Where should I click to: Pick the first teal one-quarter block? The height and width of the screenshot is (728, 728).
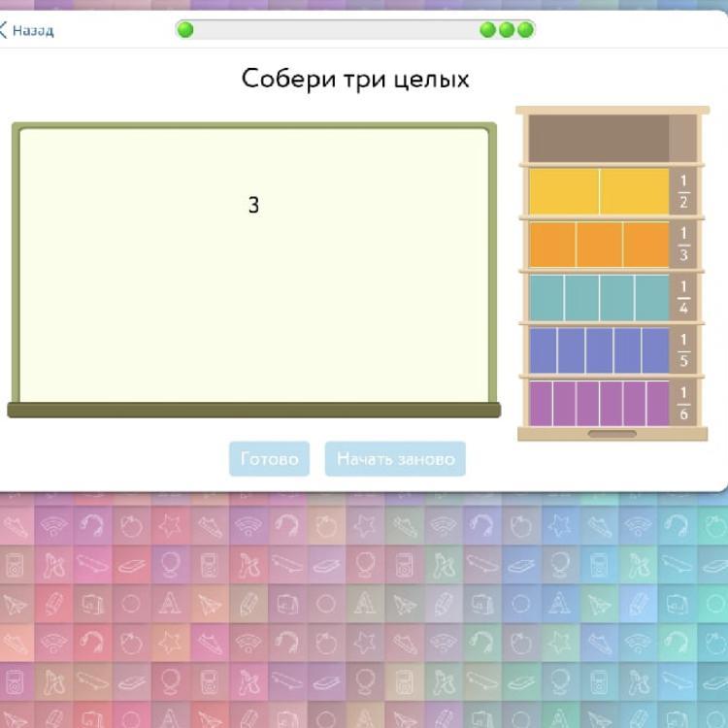pos(546,298)
